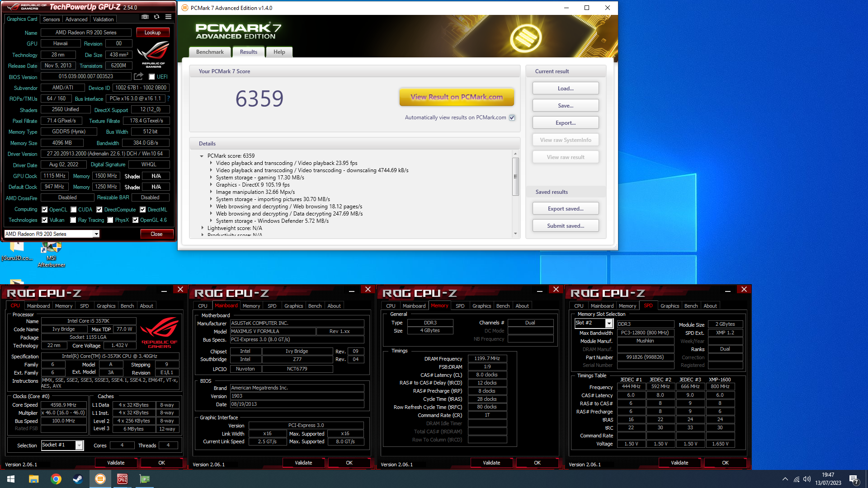
Task: Expand Lightweight score N/A node
Action: 202,228
